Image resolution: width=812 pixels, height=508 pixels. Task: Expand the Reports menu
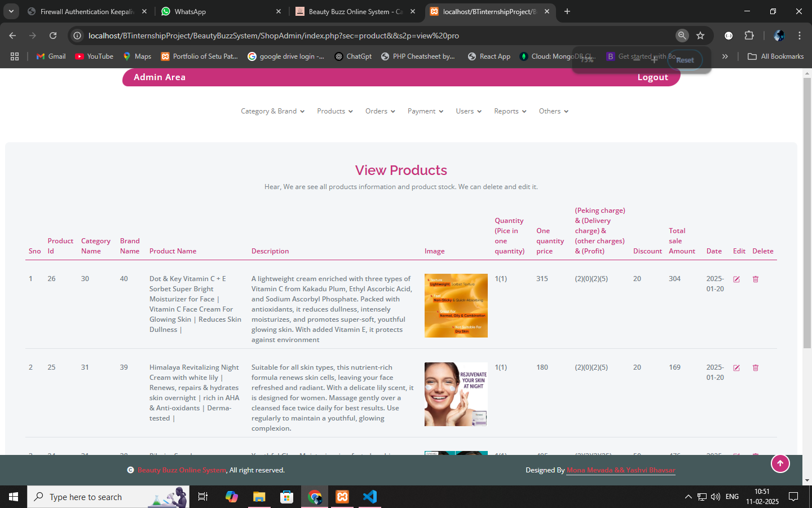click(510, 111)
